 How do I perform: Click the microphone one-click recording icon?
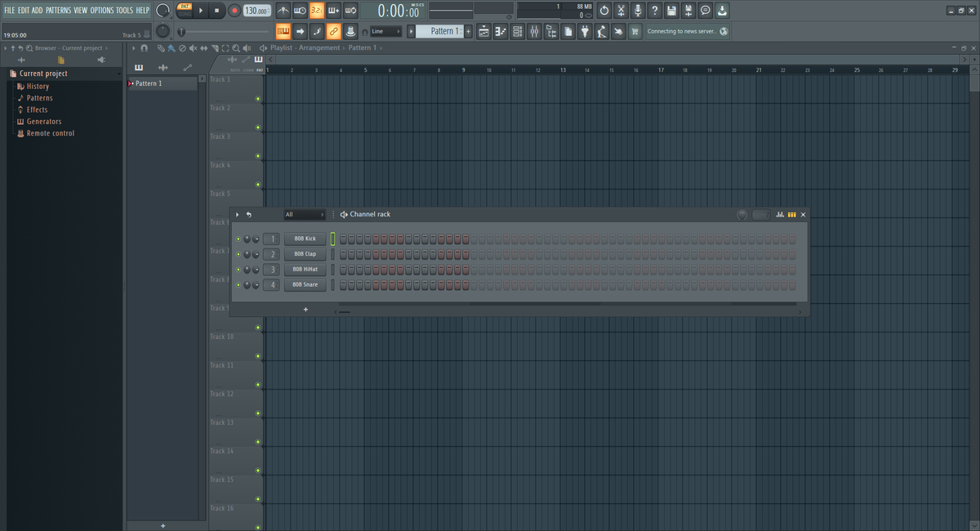(638, 11)
